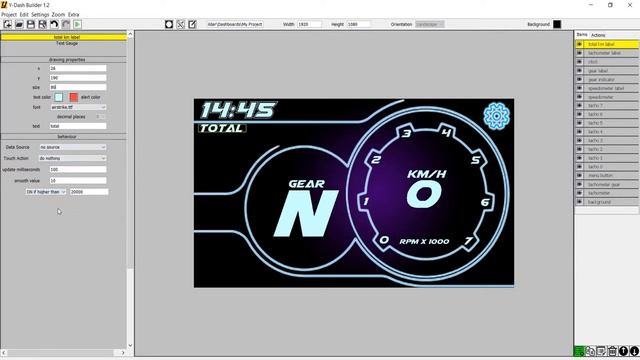
Task: Open the Project menu
Action: coord(9,14)
